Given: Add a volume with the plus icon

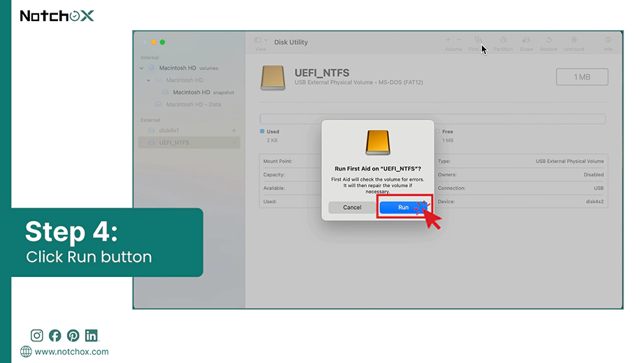Looking at the screenshot, I should point(448,40).
